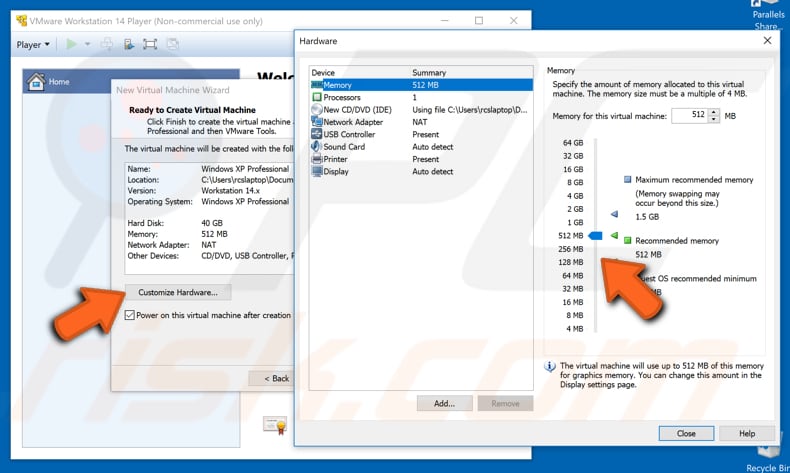
Task: Decrease memory with stepper down arrow
Action: coord(713,119)
